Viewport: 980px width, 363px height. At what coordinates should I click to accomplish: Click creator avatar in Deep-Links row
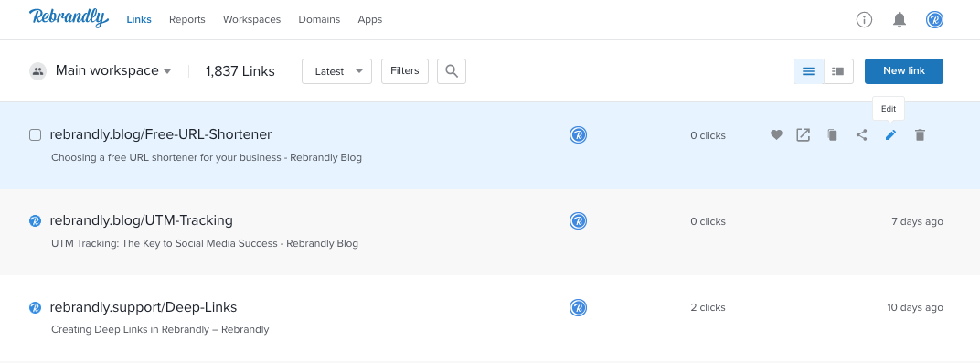tap(578, 307)
